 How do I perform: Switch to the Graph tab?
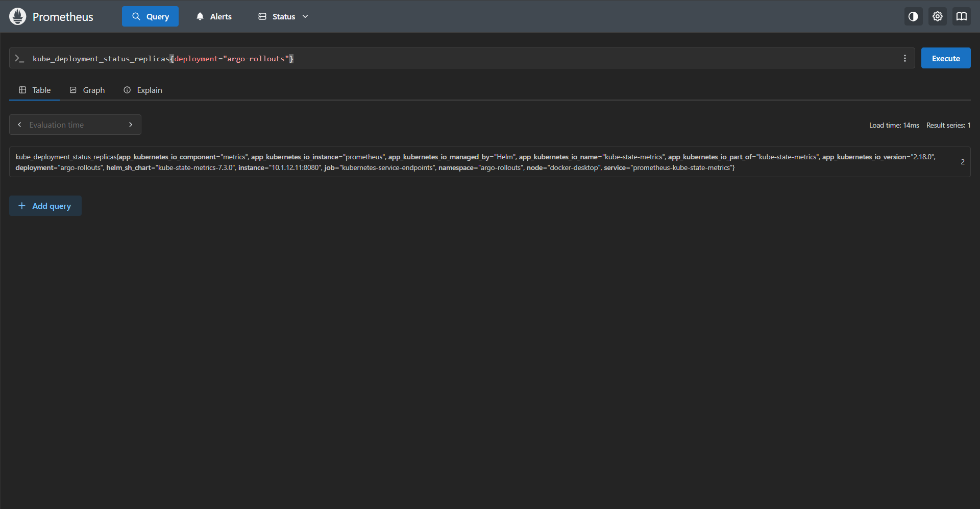coord(87,90)
